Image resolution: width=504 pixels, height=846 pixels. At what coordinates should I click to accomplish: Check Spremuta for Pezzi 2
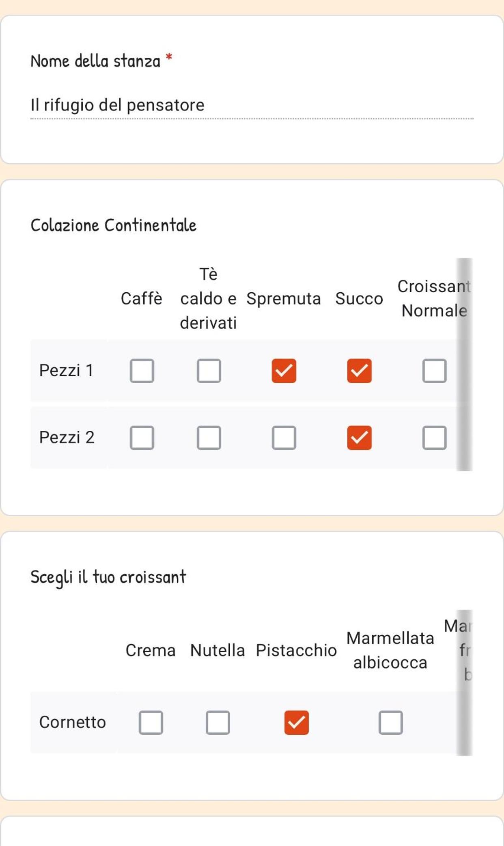[x=284, y=438]
